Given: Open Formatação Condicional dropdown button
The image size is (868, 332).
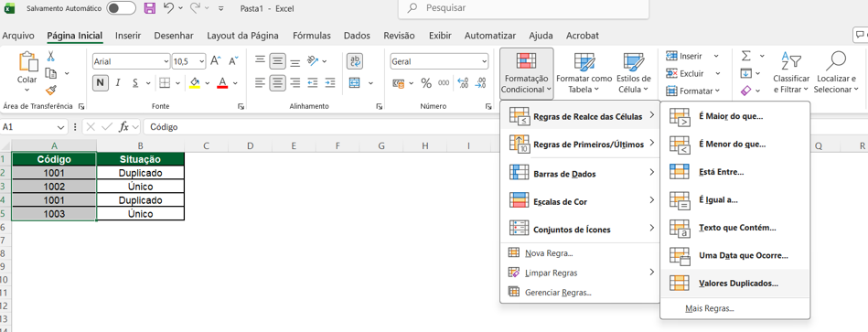Looking at the screenshot, I should [527, 73].
